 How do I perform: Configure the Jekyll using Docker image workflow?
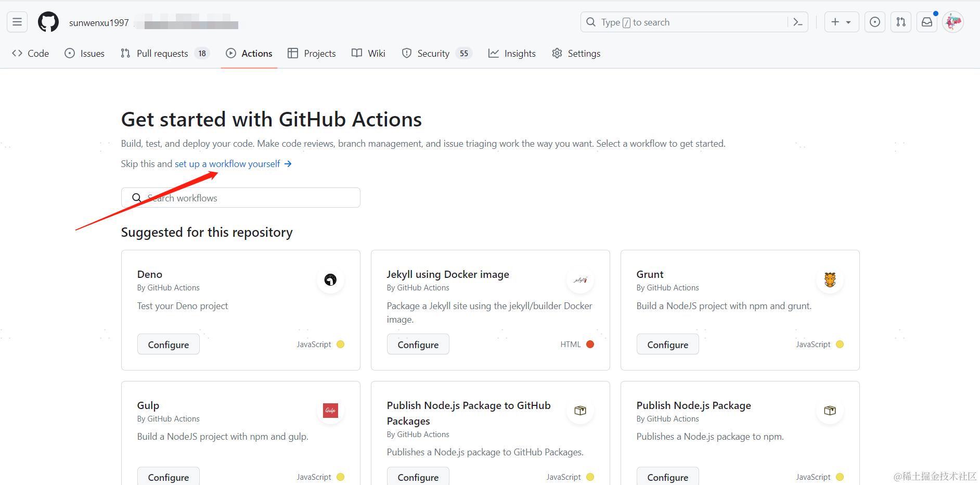point(418,344)
